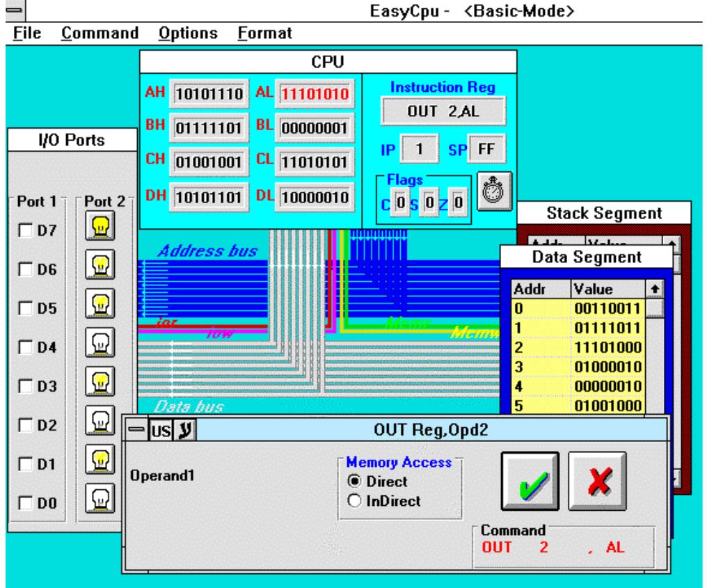Select Data Segment address 0 row
This screenshot has height=588, width=707.
pos(578,308)
